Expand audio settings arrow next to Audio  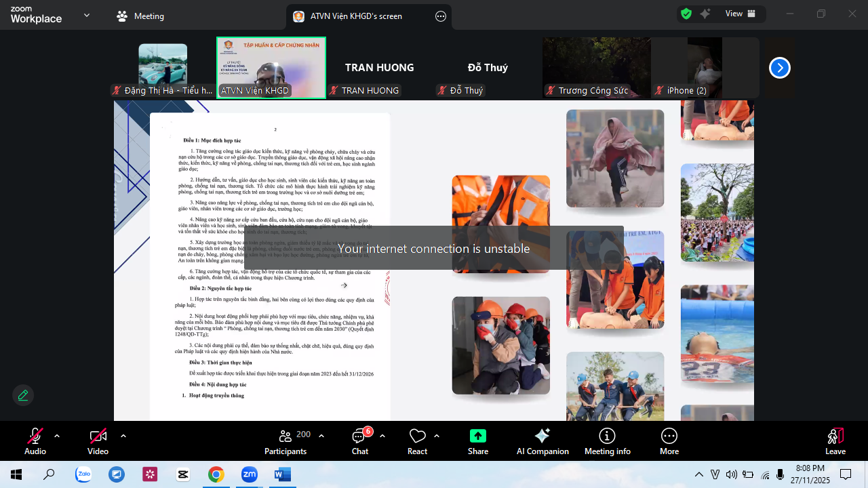point(57,436)
